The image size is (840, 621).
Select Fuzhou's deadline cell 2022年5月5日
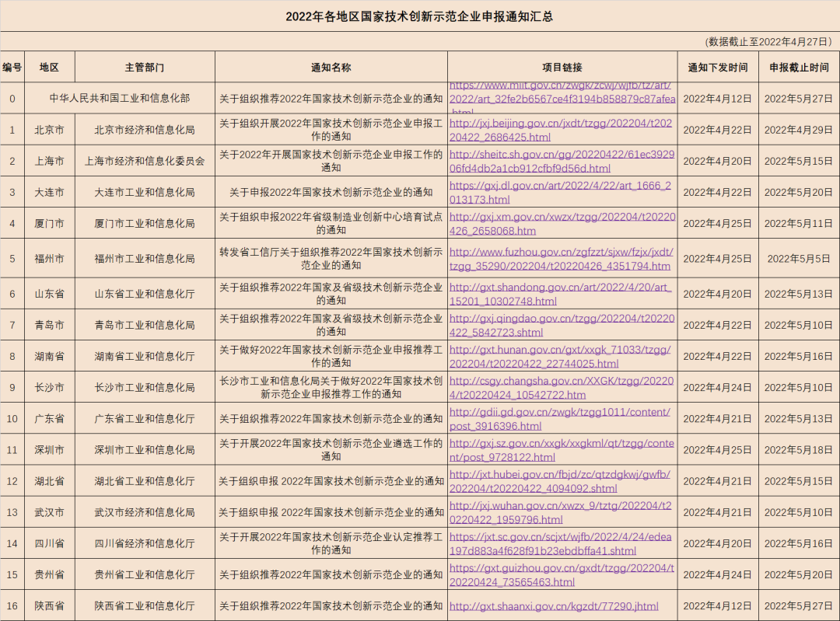click(x=799, y=259)
